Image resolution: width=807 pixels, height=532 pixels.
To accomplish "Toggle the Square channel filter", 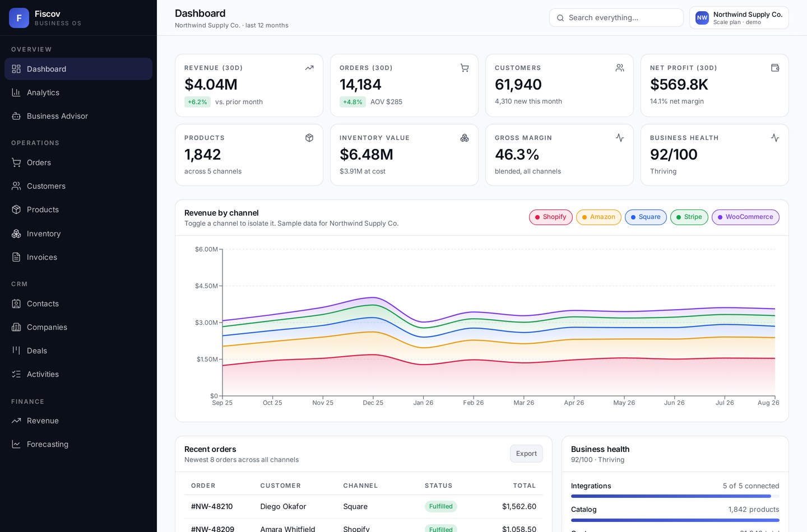I will 646,217.
